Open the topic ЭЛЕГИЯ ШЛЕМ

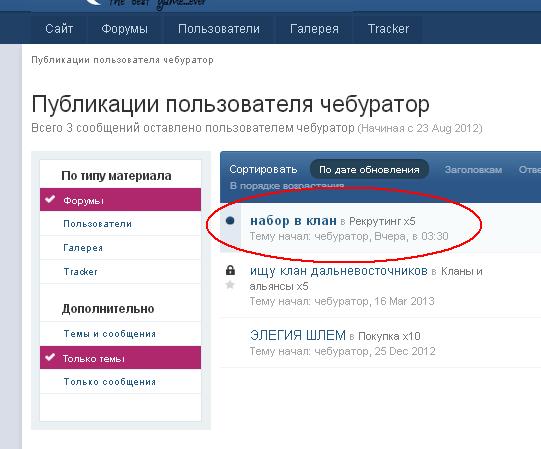pyautogui.click(x=298, y=335)
